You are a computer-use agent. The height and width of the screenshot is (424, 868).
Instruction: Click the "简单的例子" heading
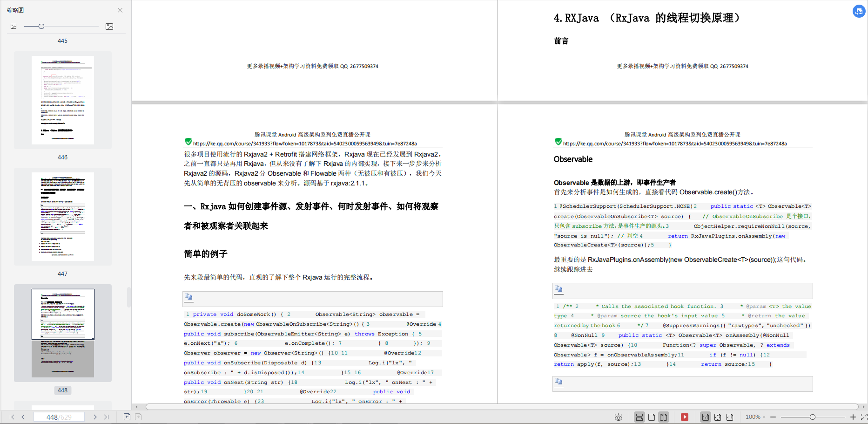click(206, 254)
